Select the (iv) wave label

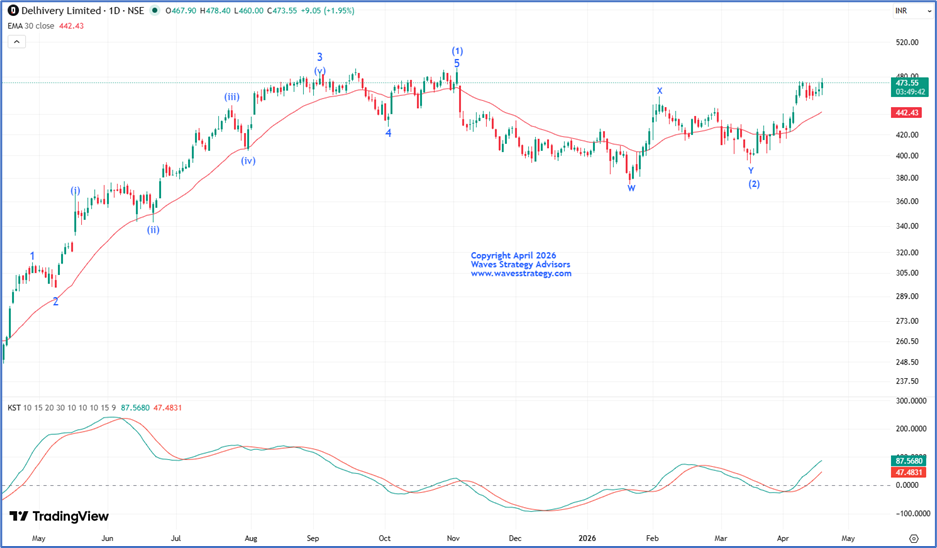(x=248, y=161)
